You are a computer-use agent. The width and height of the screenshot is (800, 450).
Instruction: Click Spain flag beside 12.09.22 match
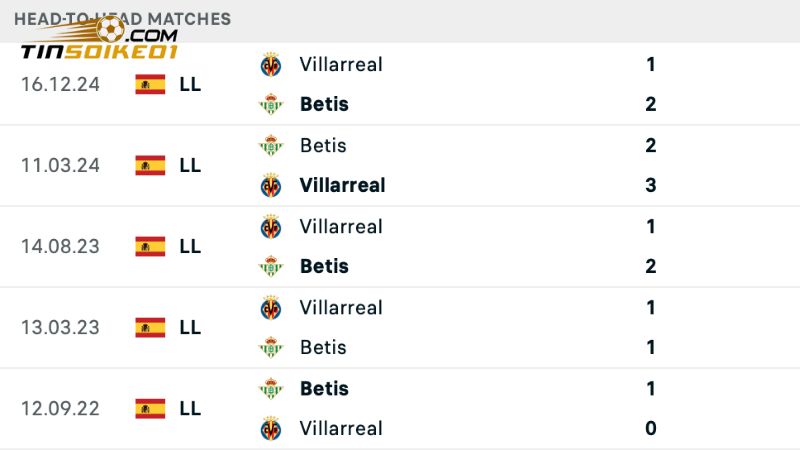150,408
